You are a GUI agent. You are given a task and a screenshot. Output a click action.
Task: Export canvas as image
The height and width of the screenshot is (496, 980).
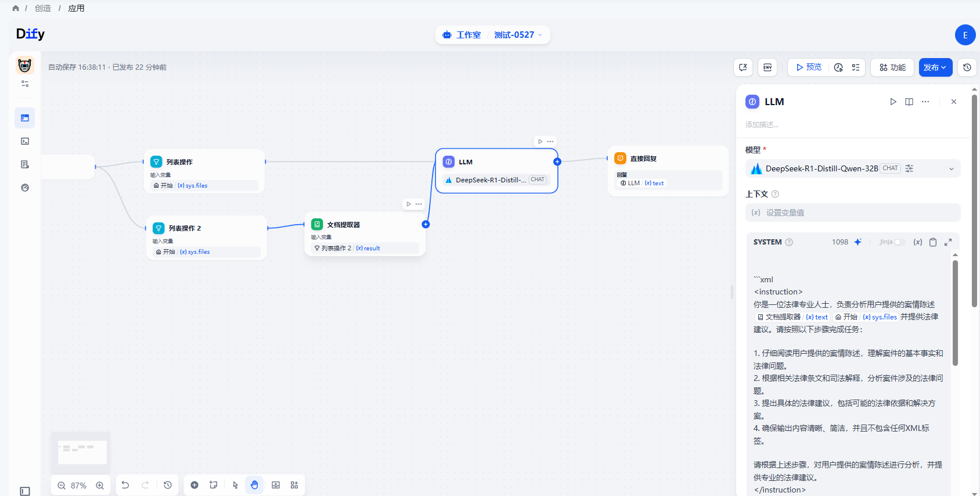[x=276, y=485]
